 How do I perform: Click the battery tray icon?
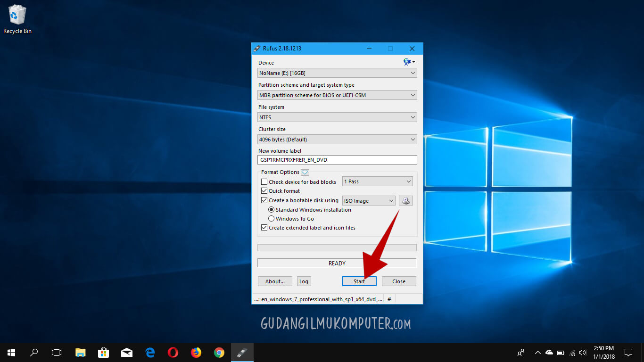point(561,353)
